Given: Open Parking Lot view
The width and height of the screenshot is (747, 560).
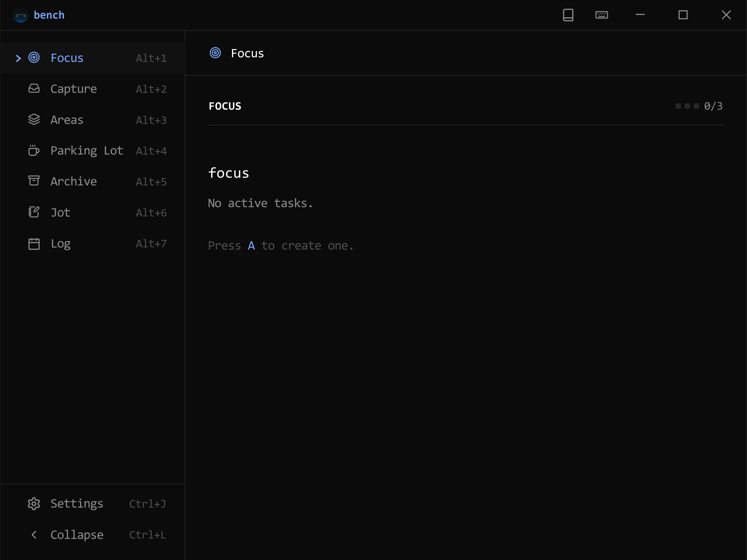Looking at the screenshot, I should click(92, 150).
